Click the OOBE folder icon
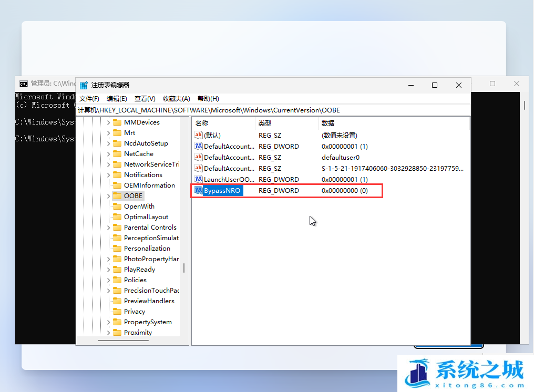 coord(117,196)
